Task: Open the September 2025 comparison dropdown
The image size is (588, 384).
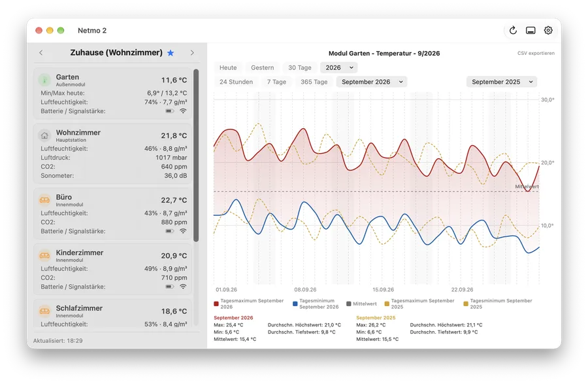Action: (502, 82)
